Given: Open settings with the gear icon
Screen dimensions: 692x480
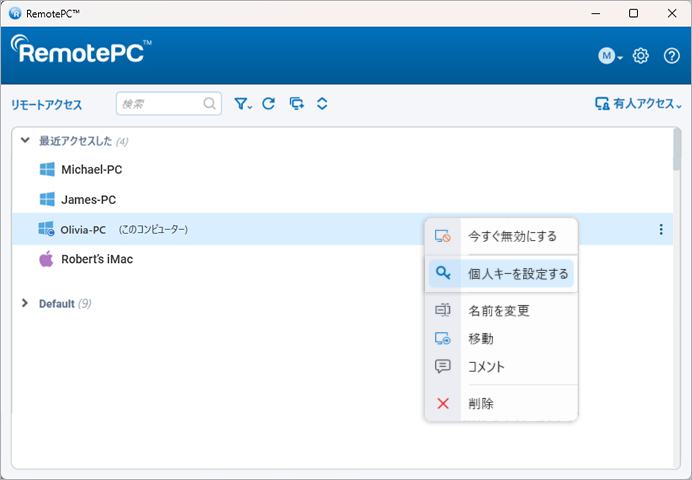Looking at the screenshot, I should pos(640,56).
